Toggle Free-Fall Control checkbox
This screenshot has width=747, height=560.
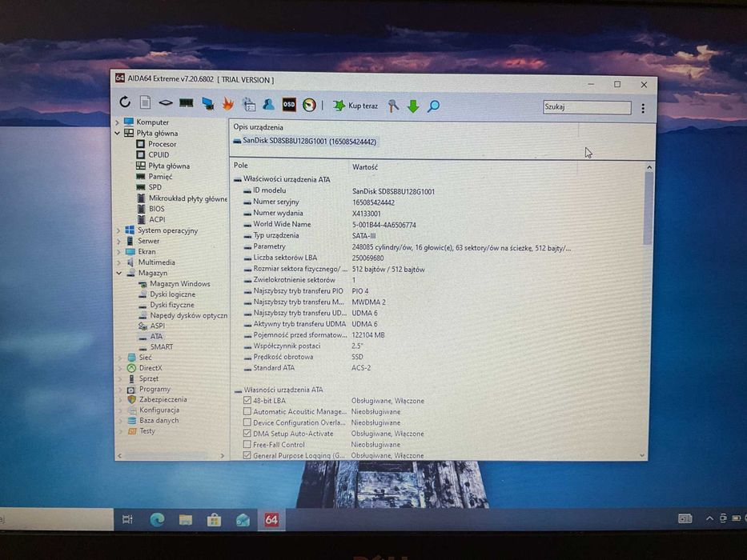247,444
